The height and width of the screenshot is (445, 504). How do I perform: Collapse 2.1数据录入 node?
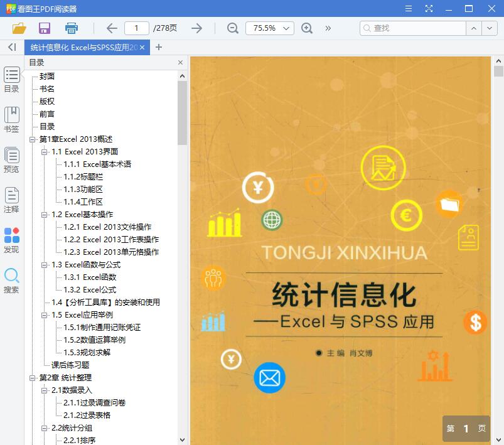coord(44,390)
